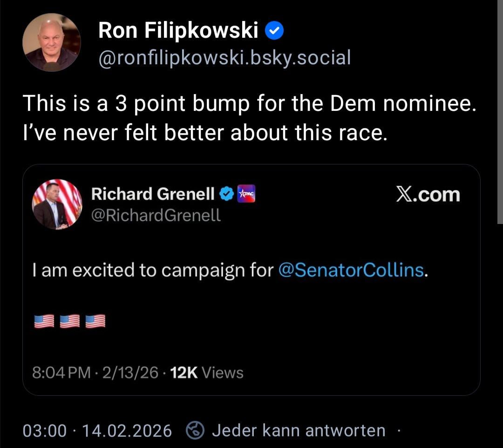Click the scrollbar on the right edge
Screen dimensions: 503x448
click(500, 112)
